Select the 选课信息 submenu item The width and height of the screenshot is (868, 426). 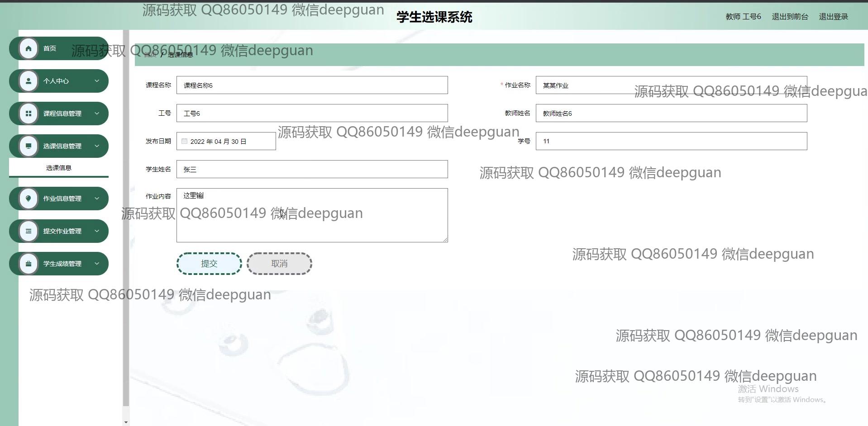pos(59,168)
